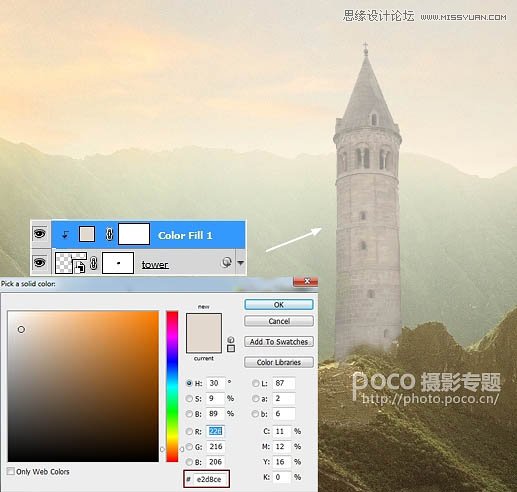Image resolution: width=517 pixels, height=492 pixels.
Task: Open Color Libraries
Action: [279, 362]
